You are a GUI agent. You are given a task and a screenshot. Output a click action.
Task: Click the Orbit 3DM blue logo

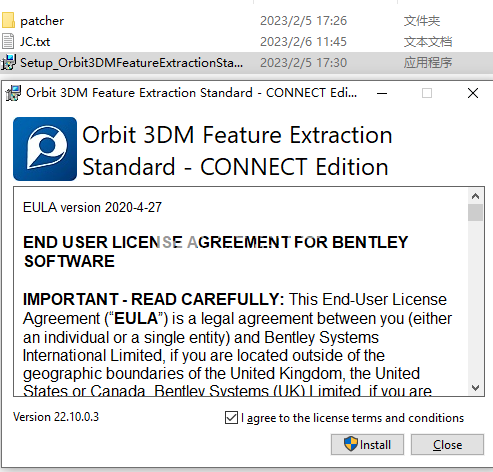45,149
